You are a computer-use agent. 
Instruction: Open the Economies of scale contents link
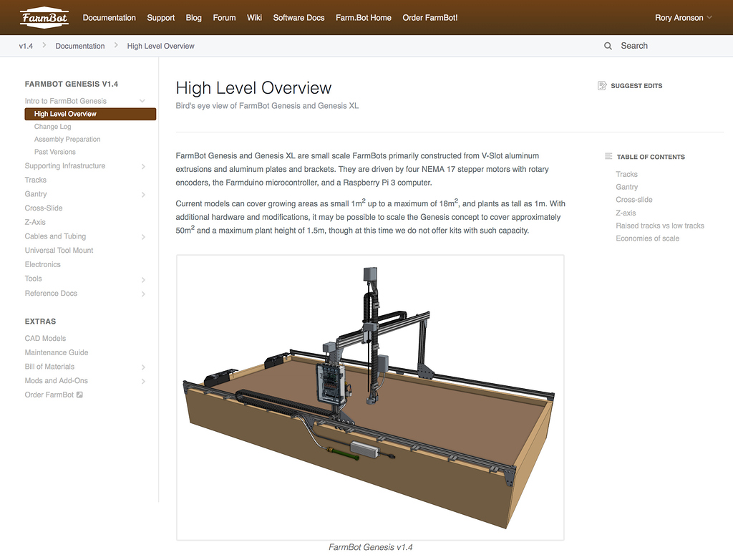coord(648,238)
